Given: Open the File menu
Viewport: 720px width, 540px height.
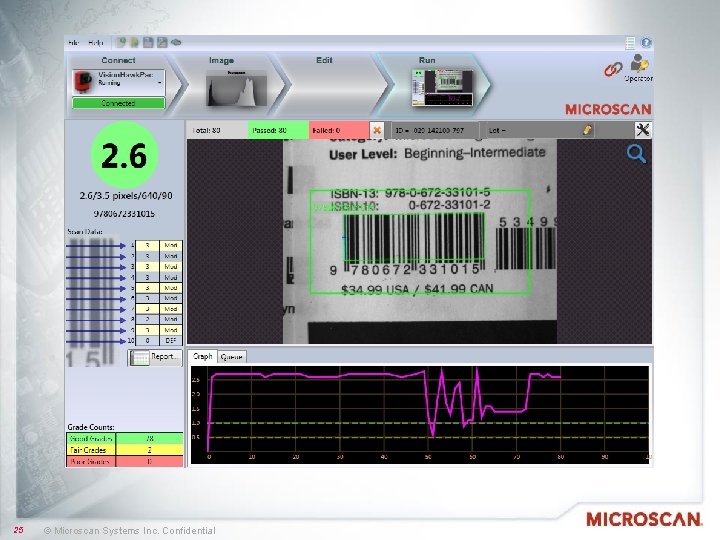Looking at the screenshot, I should pyautogui.click(x=73, y=43).
